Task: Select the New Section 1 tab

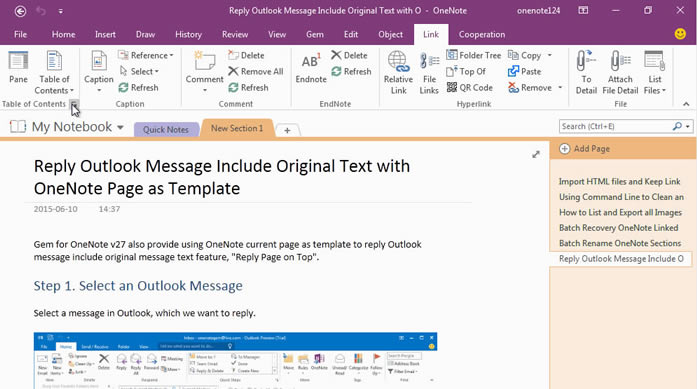Action: coord(237,128)
